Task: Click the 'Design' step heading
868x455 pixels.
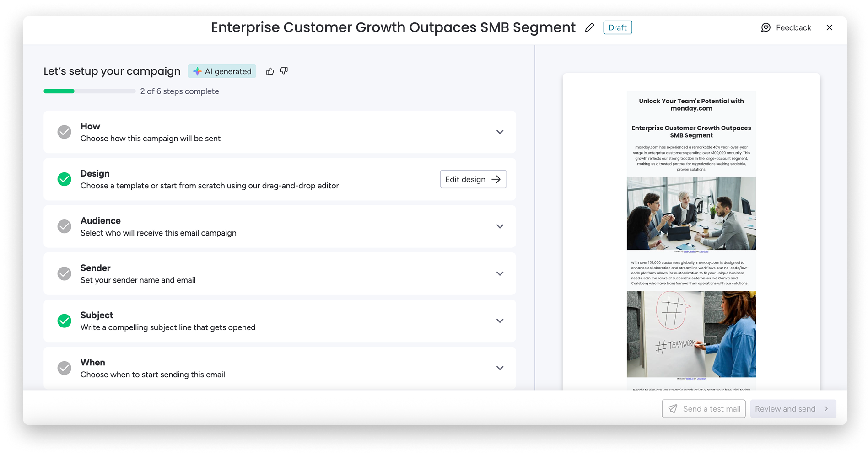Action: pos(95,173)
